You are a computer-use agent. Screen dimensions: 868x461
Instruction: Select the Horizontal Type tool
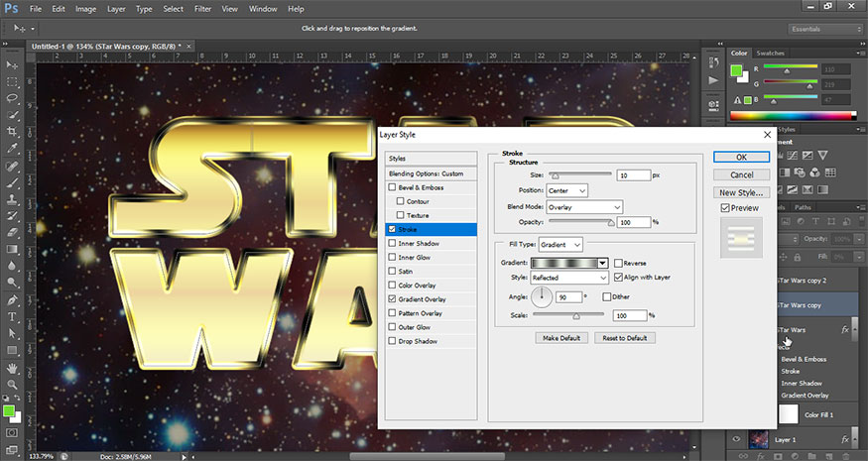[x=12, y=316]
